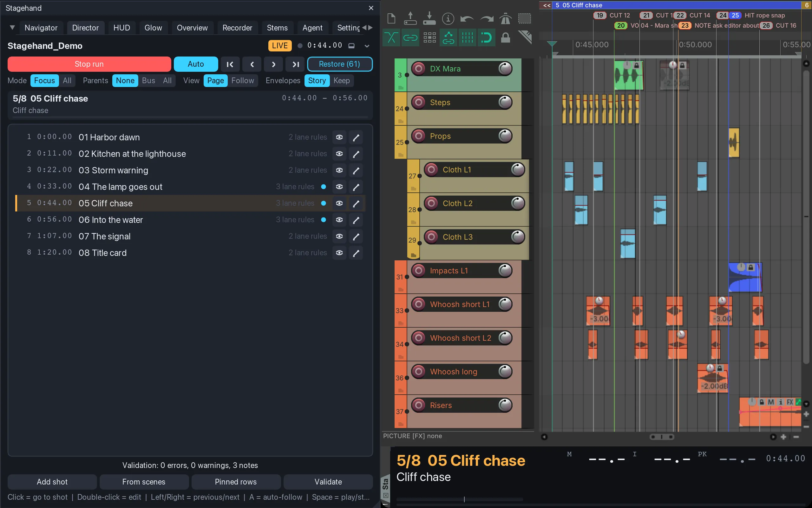
Task: Click the Stop run button
Action: tap(89, 64)
